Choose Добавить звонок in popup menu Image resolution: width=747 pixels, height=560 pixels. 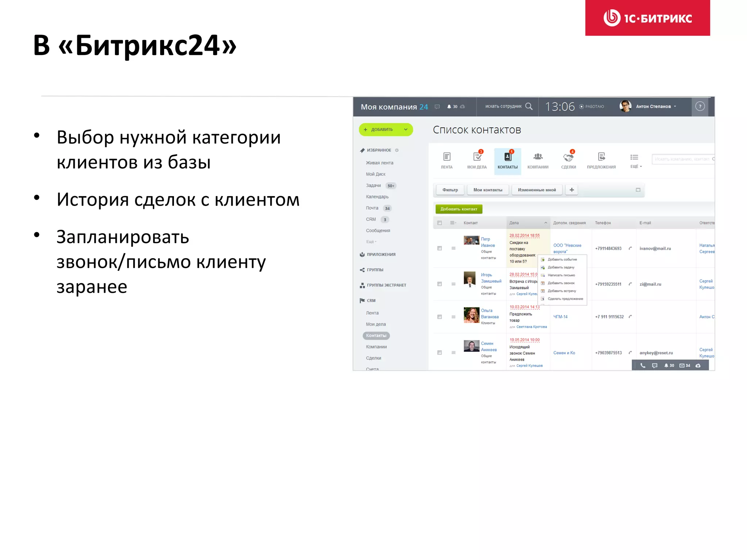[561, 283]
